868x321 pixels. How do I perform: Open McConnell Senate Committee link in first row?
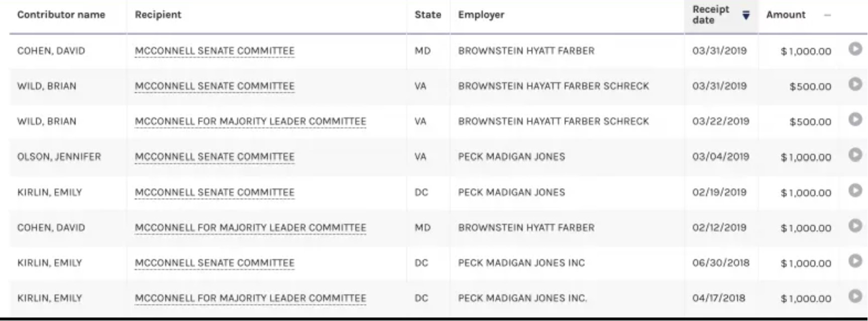(214, 51)
